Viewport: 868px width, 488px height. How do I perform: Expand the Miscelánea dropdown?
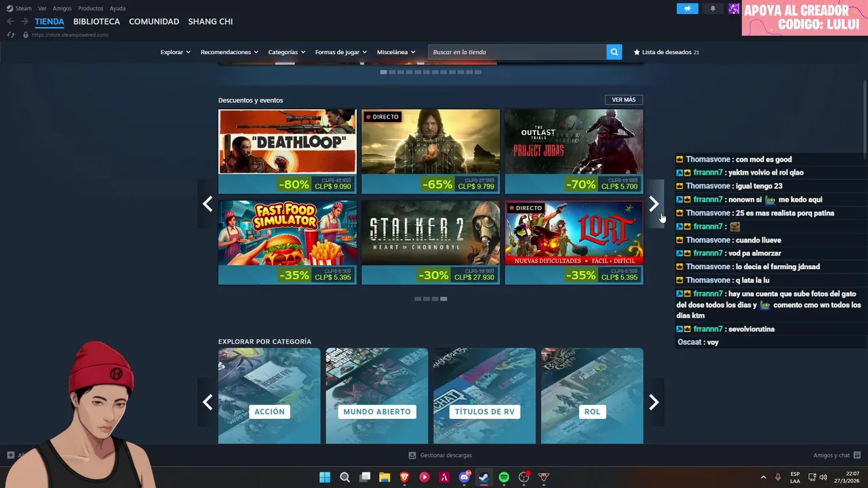click(396, 52)
